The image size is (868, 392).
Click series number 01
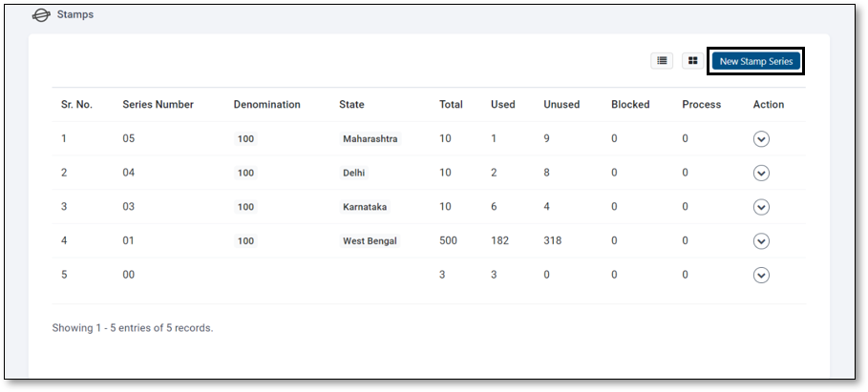pyautogui.click(x=128, y=240)
